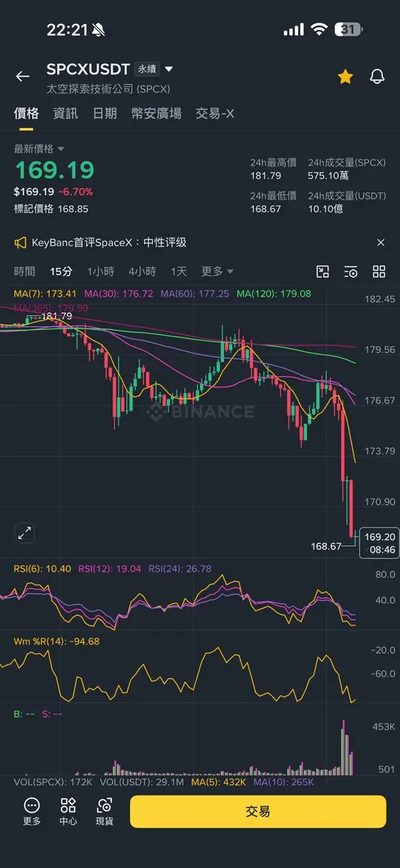This screenshot has width=400, height=868.
Task: Tap the RSI(6): 10.40 label
Action: pos(43,569)
